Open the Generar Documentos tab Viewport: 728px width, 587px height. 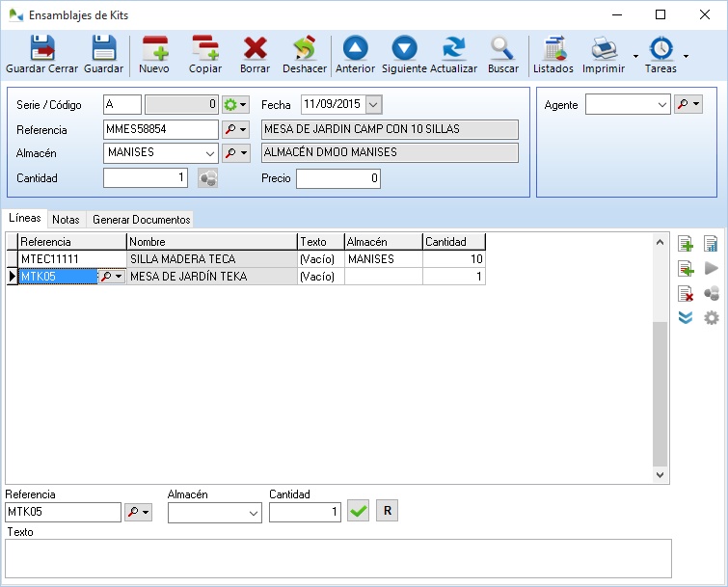tap(141, 220)
